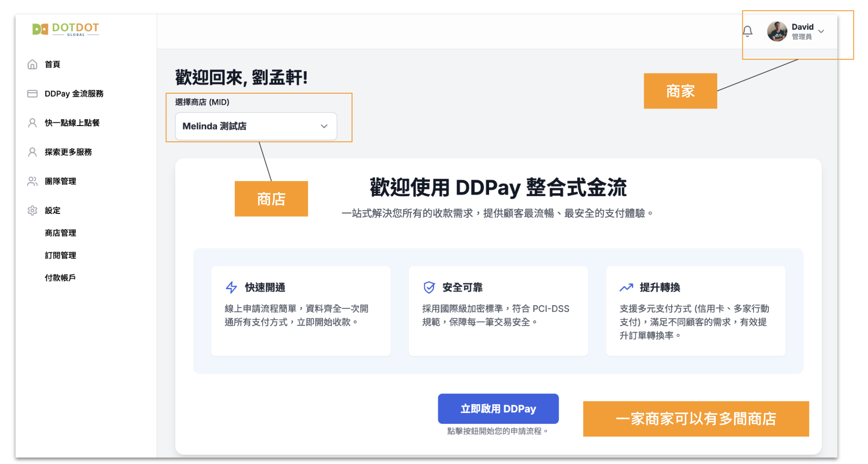Open 商店管理 under settings

click(x=60, y=233)
